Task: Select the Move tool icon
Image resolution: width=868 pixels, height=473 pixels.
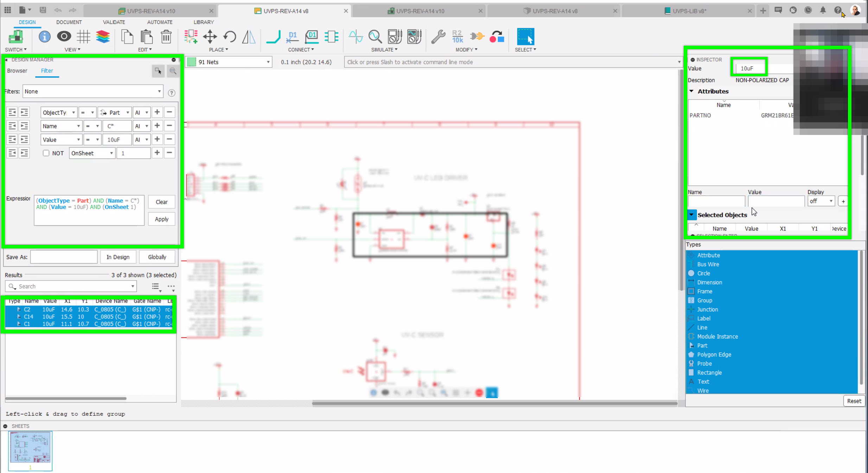Action: coord(210,37)
